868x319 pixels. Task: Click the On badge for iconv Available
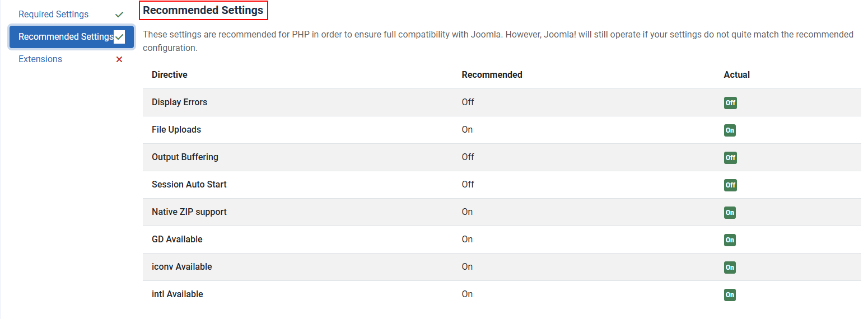pyautogui.click(x=730, y=268)
